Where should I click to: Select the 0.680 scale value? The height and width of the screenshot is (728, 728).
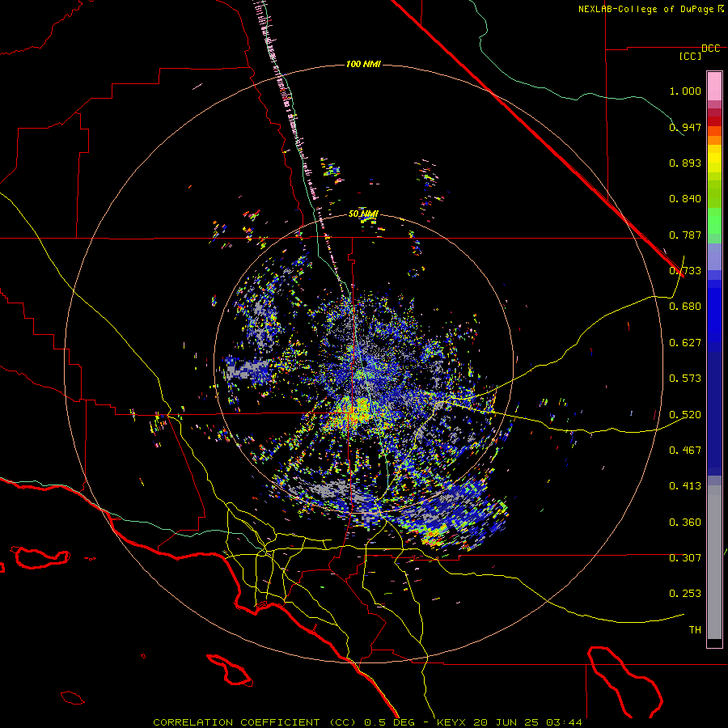(685, 307)
